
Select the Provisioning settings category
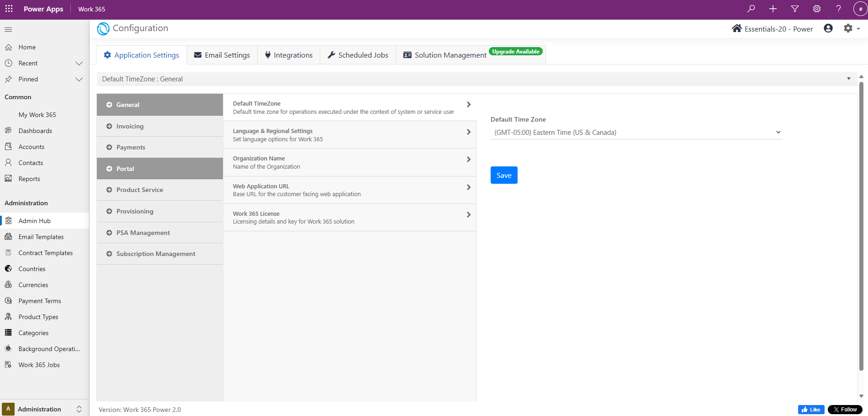pyautogui.click(x=160, y=211)
